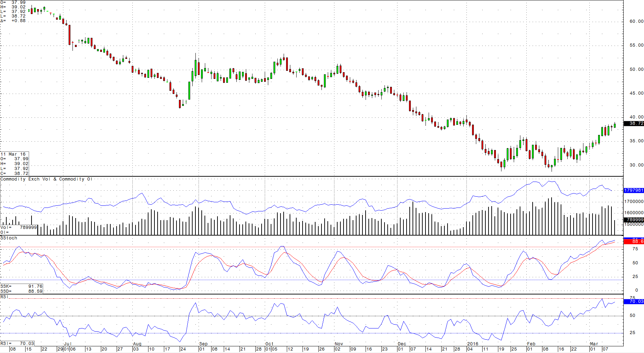Click the 24 date tick in August
The height and width of the screenshot is (353, 644).
click(x=183, y=349)
